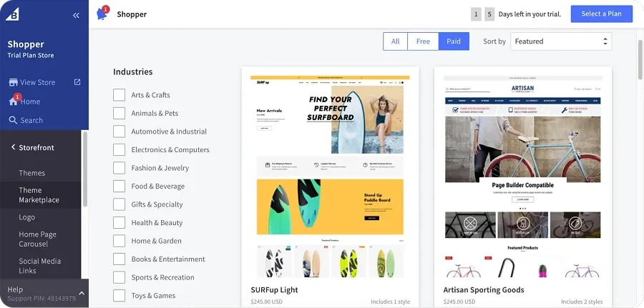644x308 pixels.
Task: Collapse sidebar with double chevron icon
Action: click(76, 16)
